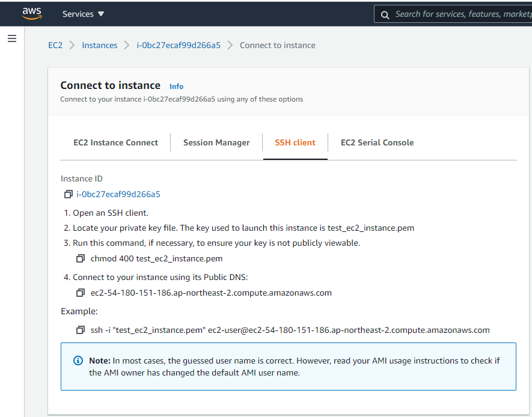Open breadcrumb instance i-0bc27ecaf99d266a5 link
The width and height of the screenshot is (532, 417).
point(179,46)
